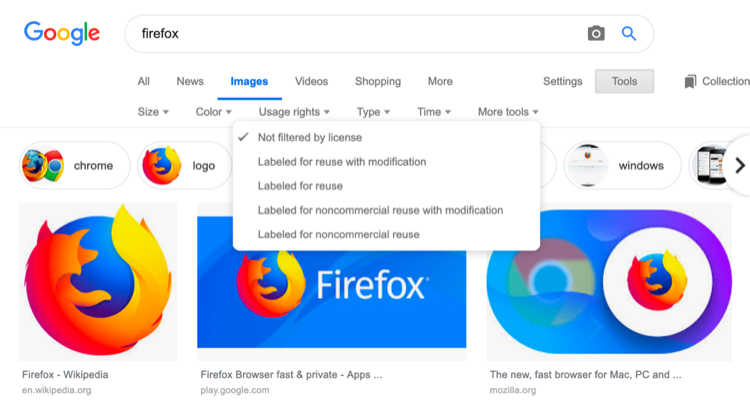Expand the Color filter dropdown
This screenshot has height=401, width=750.
point(213,112)
